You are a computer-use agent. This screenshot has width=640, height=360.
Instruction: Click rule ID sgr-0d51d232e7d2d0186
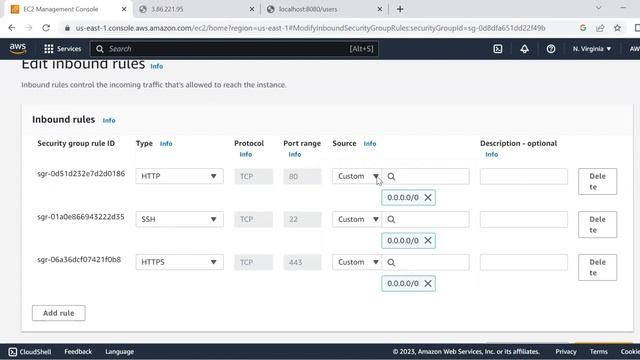coord(81,173)
